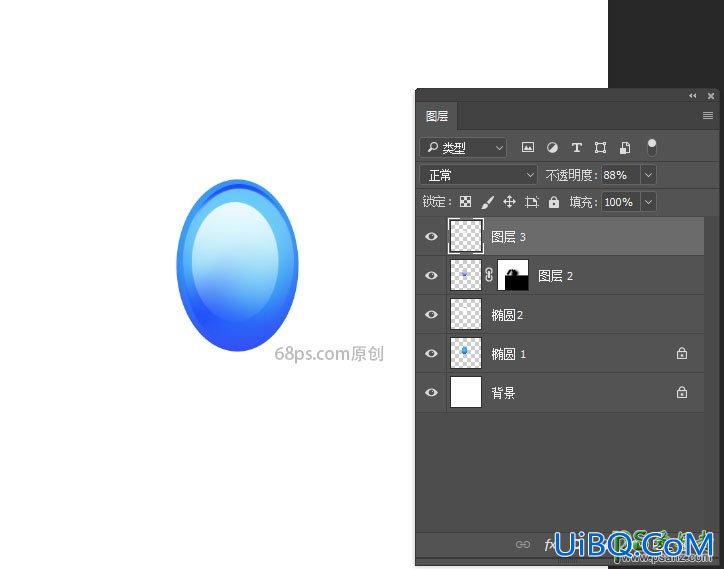Select the 背景 layer thumbnail

point(466,393)
